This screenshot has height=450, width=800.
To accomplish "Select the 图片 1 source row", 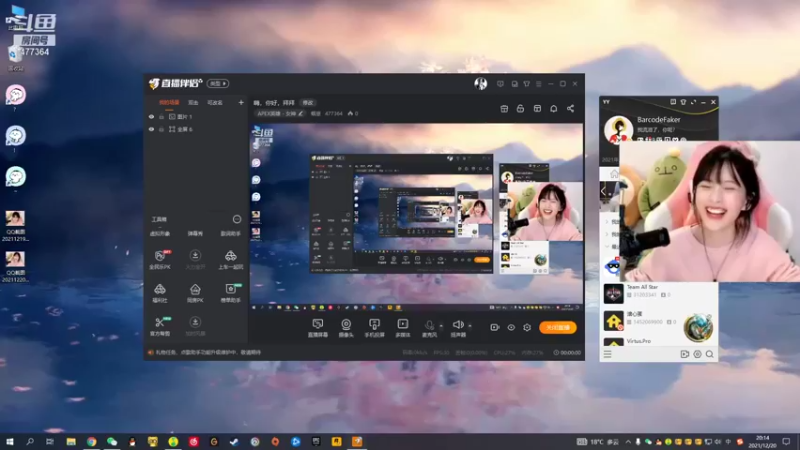I will coord(196,117).
